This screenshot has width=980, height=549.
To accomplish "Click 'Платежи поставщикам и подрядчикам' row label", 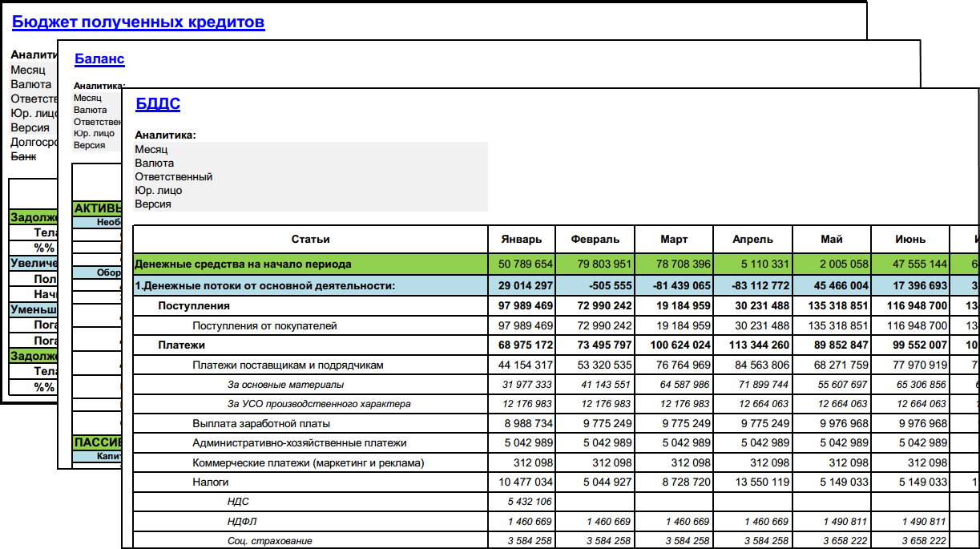I will coord(288,365).
